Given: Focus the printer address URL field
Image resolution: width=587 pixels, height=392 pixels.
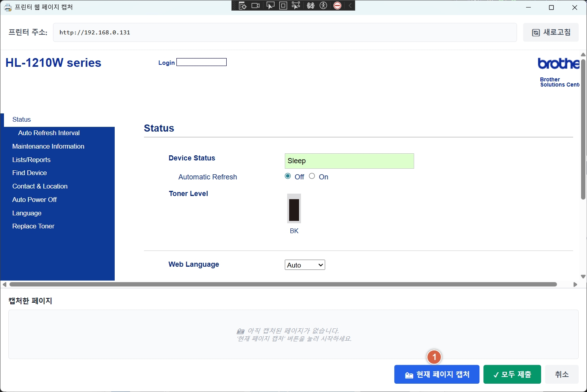Looking at the screenshot, I should pyautogui.click(x=285, y=32).
